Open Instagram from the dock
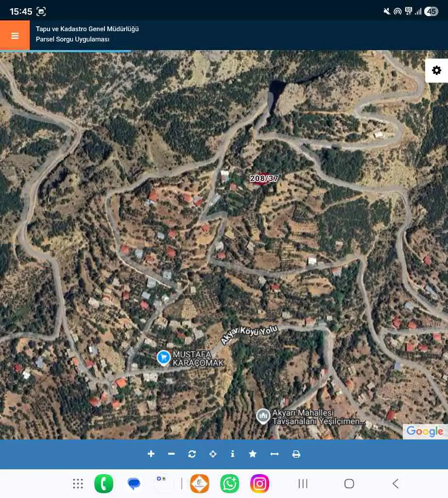This screenshot has height=498, width=448. (259, 483)
